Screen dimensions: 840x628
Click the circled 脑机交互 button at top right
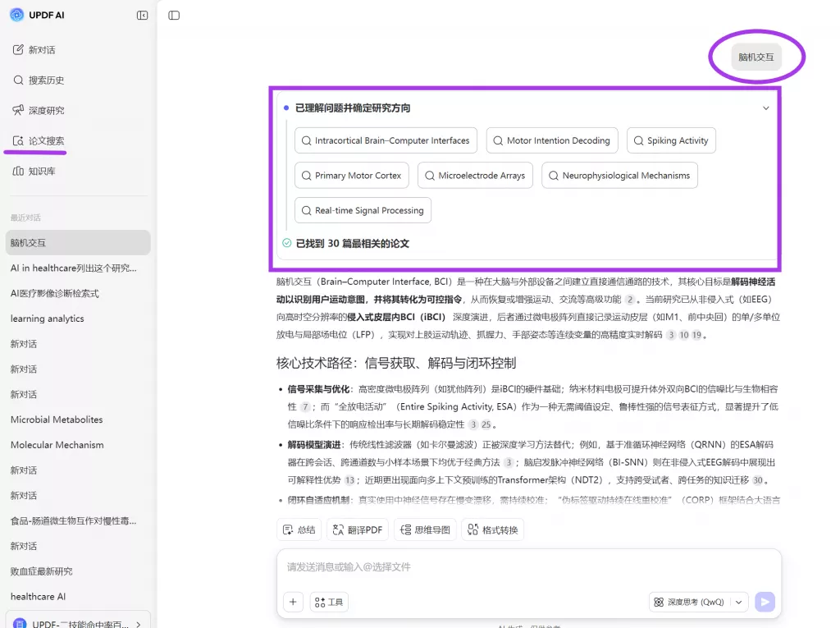click(x=755, y=57)
